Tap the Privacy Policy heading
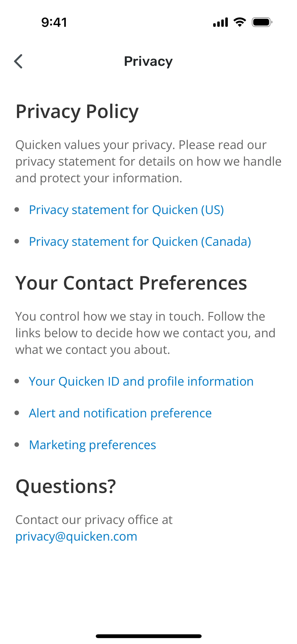This screenshot has width=297, height=644. click(x=77, y=112)
